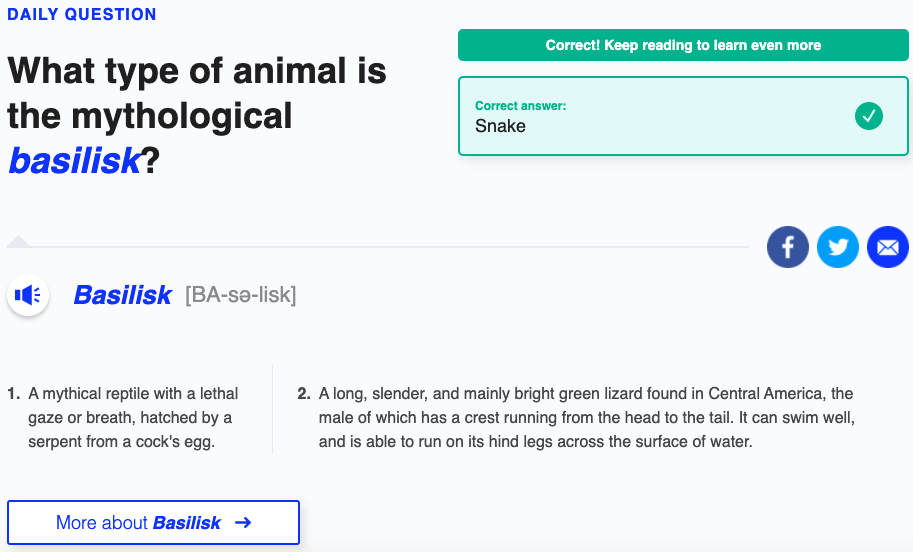The width and height of the screenshot is (913, 552).
Task: Select the bold Basilisk word title
Action: point(123,295)
